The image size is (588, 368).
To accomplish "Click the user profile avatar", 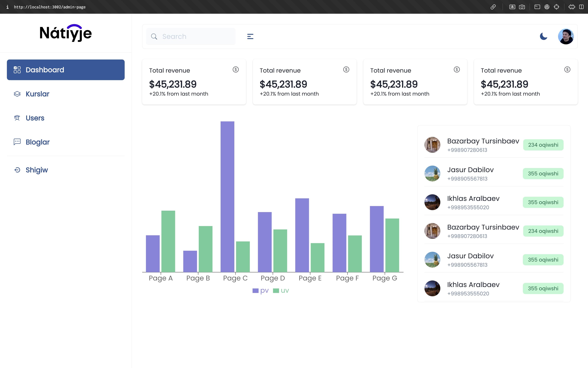I will click(x=566, y=36).
